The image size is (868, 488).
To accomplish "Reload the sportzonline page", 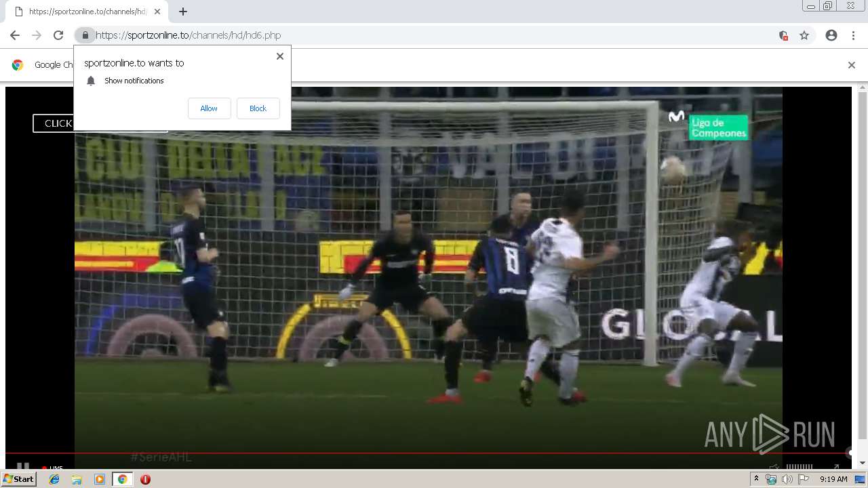I will 58,35.
